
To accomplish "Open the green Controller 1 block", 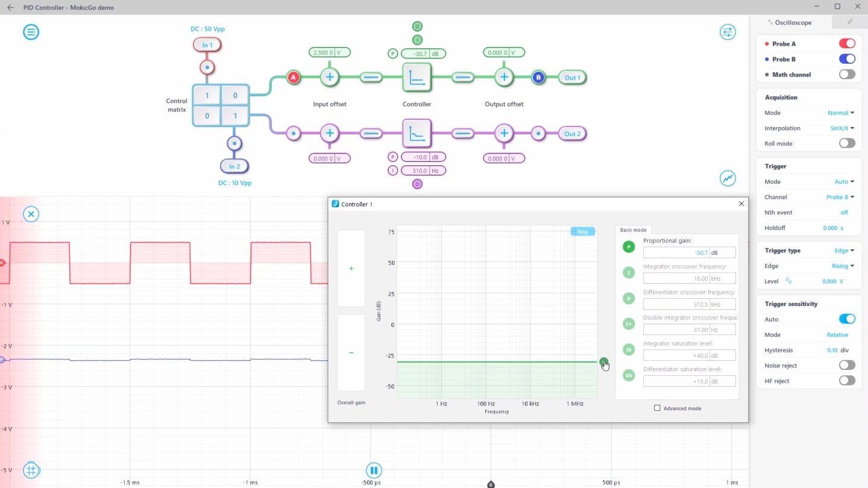I will pos(417,77).
